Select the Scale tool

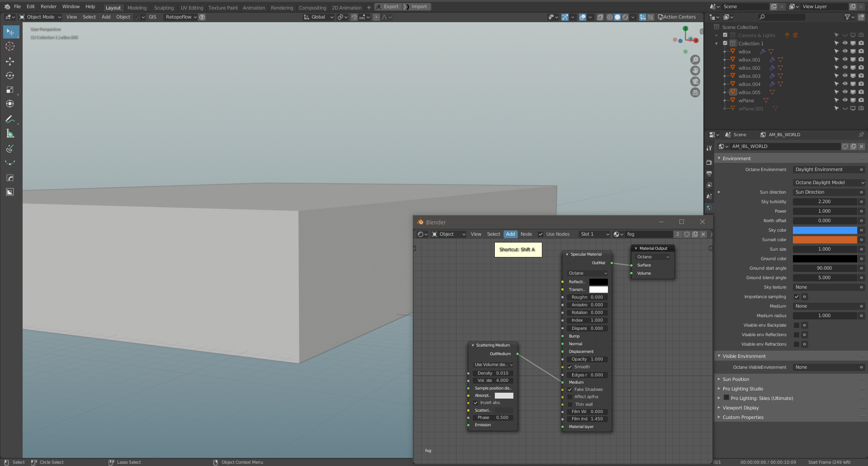10,90
